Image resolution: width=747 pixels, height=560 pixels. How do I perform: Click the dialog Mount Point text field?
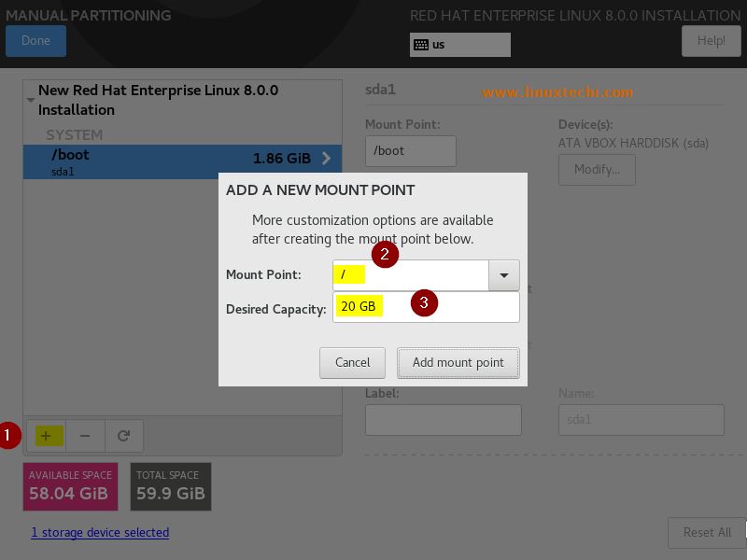point(411,275)
